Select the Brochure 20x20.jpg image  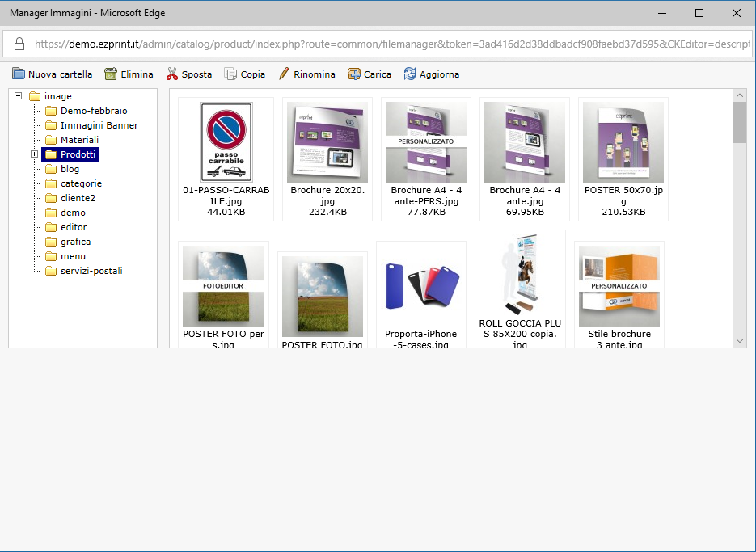click(327, 142)
